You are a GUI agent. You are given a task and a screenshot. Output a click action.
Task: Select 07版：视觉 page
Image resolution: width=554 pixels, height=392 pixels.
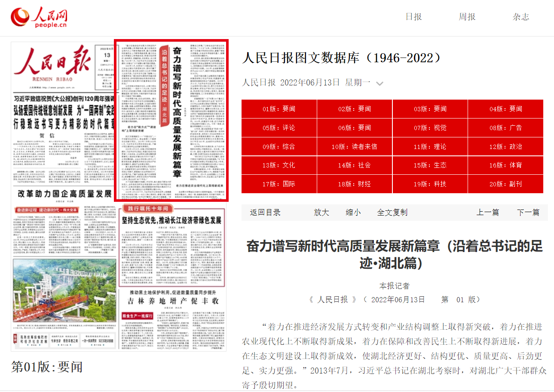(430, 128)
